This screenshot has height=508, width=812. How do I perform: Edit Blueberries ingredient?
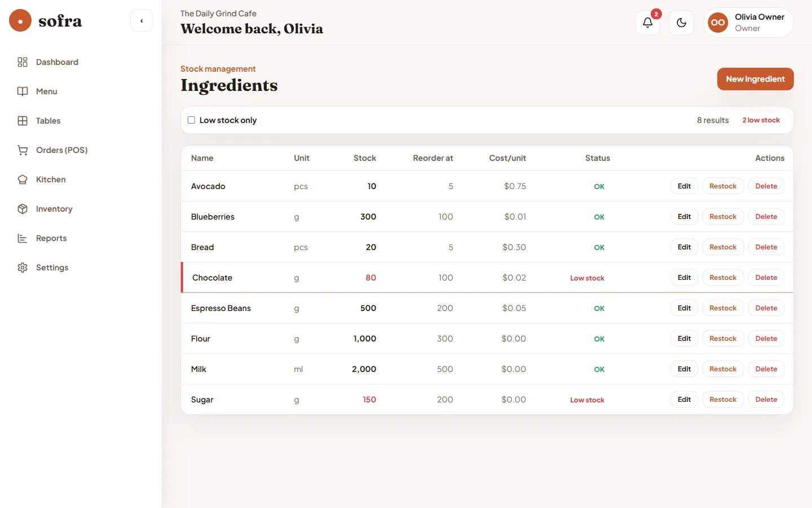(684, 217)
